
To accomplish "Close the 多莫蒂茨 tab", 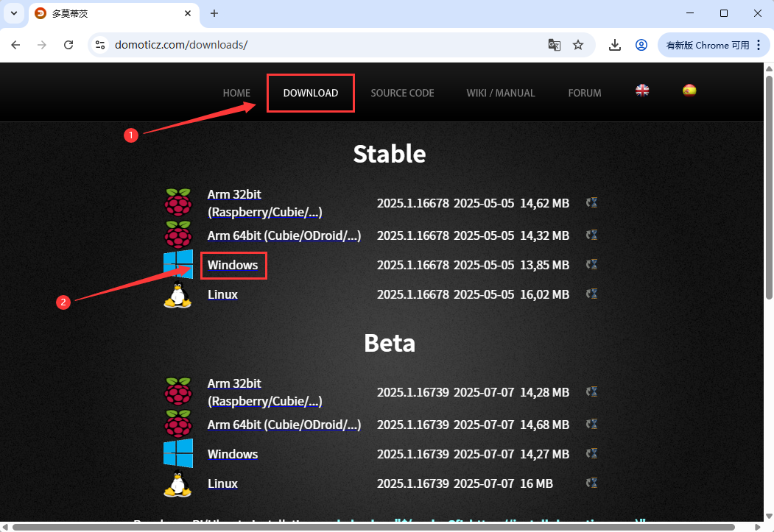I will pyautogui.click(x=188, y=13).
